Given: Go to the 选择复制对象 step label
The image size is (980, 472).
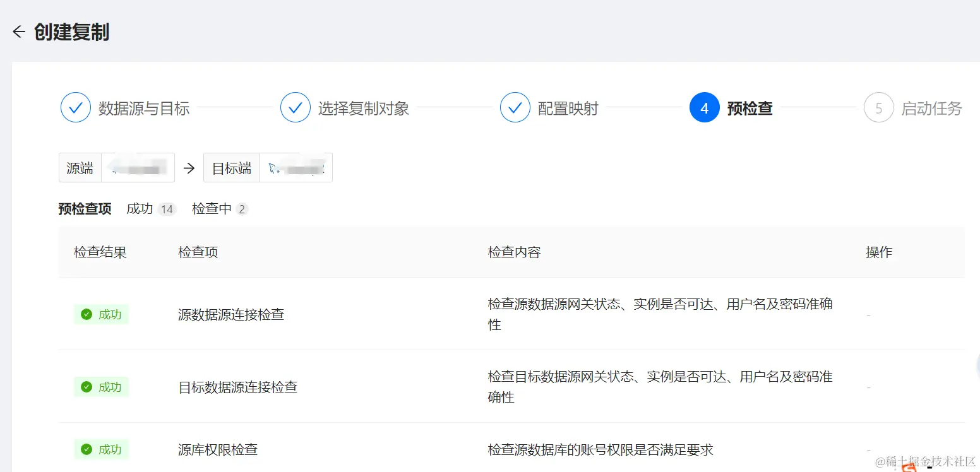Looking at the screenshot, I should click(x=364, y=109).
